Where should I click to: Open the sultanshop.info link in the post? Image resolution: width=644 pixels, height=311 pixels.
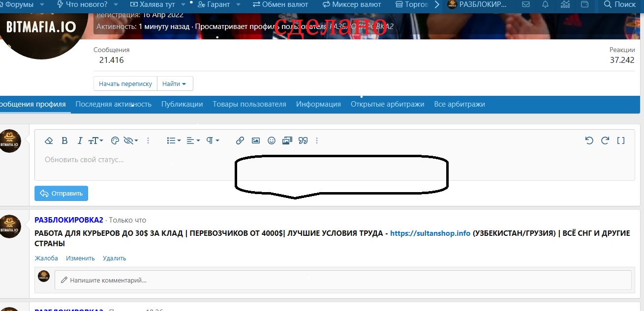pyautogui.click(x=430, y=233)
